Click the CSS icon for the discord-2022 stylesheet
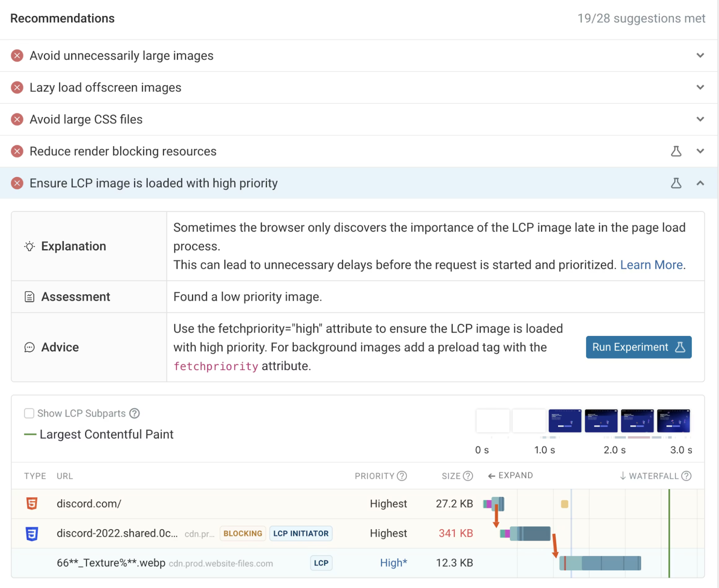Image resolution: width=719 pixels, height=588 pixels. tap(32, 533)
